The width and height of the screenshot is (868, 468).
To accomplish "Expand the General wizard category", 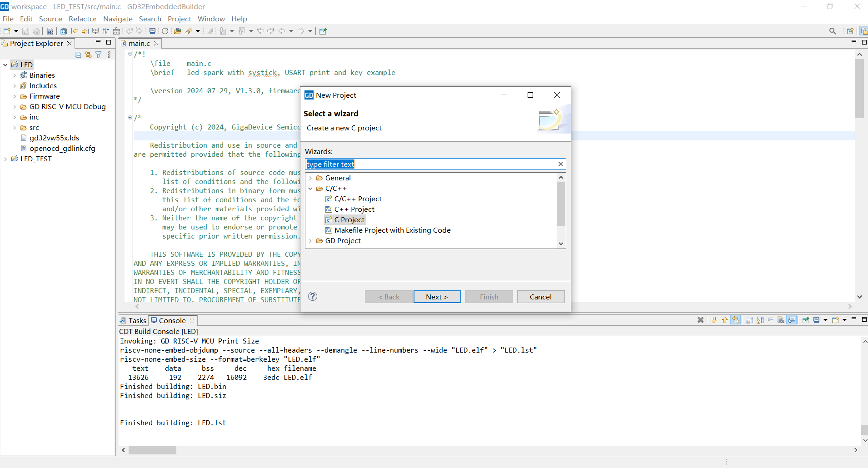I will point(310,178).
